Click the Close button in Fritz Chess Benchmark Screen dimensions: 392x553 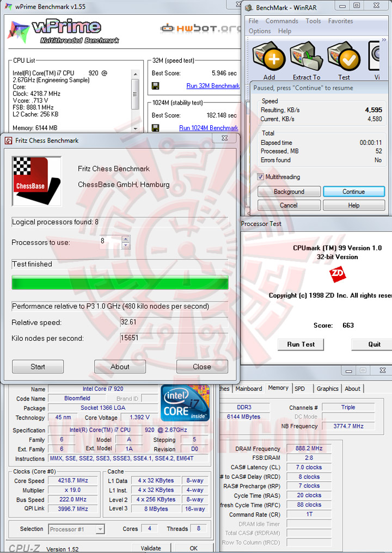[202, 366]
